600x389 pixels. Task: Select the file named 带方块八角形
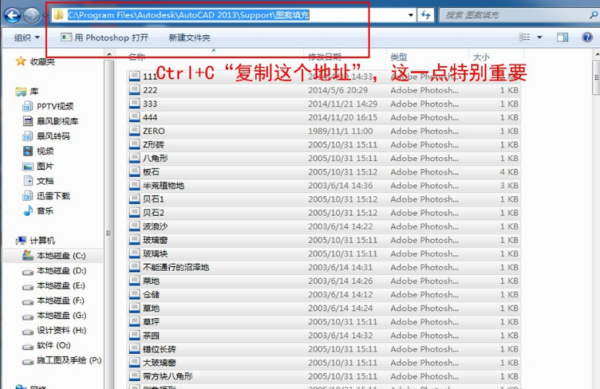pyautogui.click(x=323, y=376)
